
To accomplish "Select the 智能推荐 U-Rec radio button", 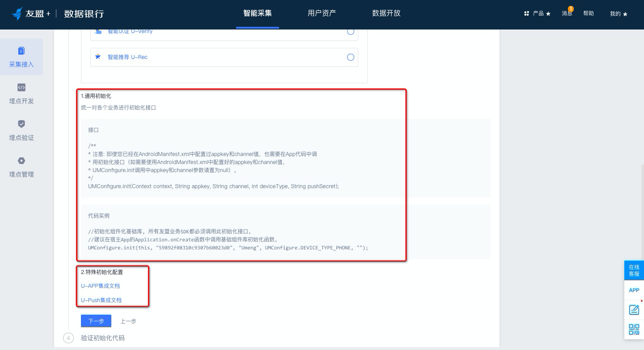I will click(351, 57).
